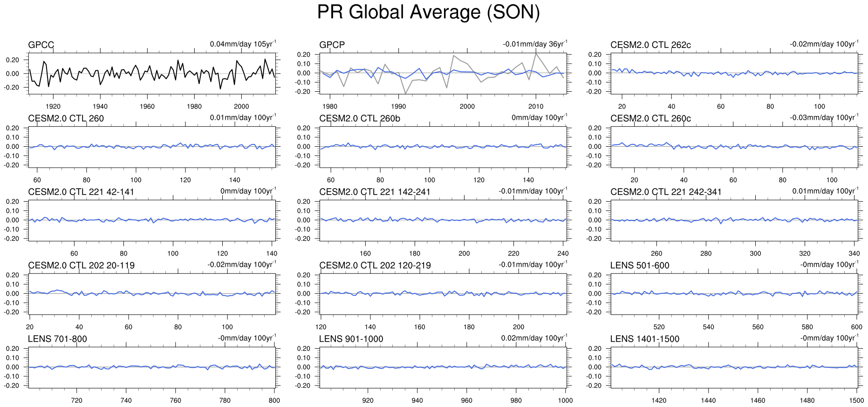Click the GPCP trend label -0.01mm/day 36yr
The height and width of the screenshot is (407, 868).
pos(534,44)
